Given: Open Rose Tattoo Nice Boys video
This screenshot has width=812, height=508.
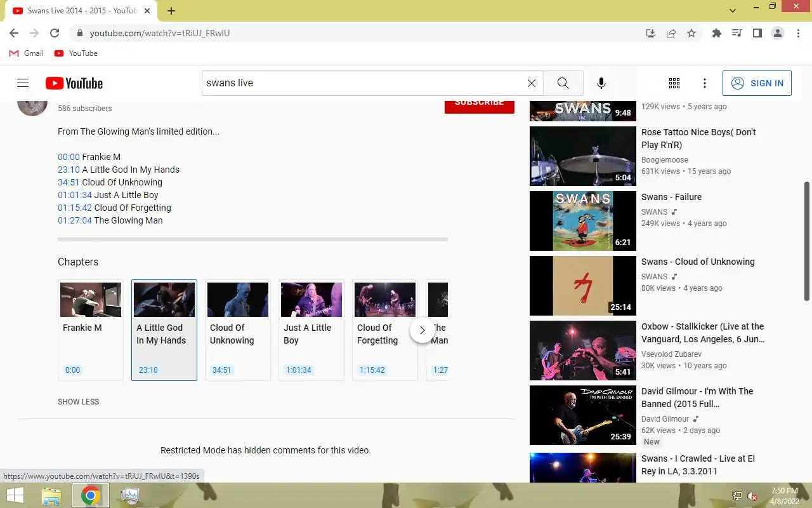Looking at the screenshot, I should pos(698,138).
